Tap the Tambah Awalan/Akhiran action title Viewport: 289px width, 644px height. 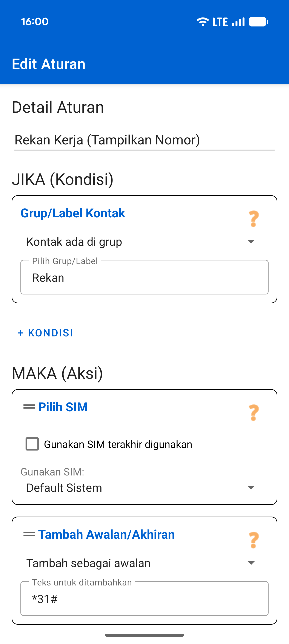106,534
